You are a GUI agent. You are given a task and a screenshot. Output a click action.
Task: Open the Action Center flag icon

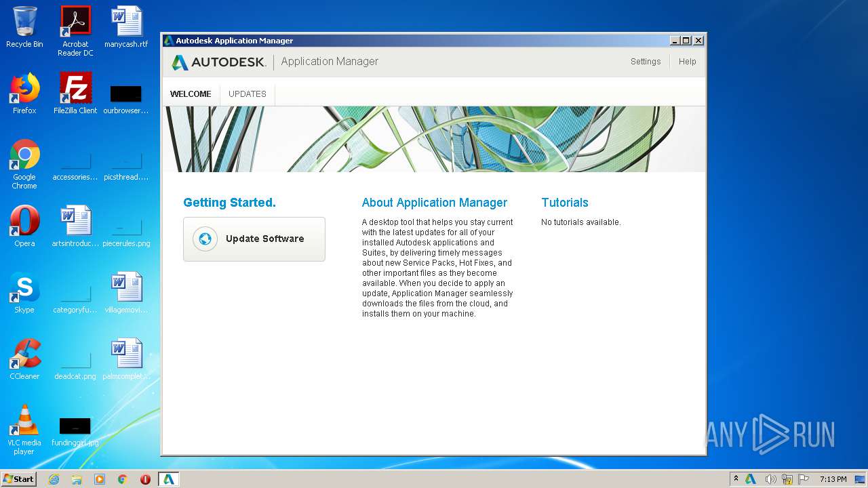tap(804, 479)
